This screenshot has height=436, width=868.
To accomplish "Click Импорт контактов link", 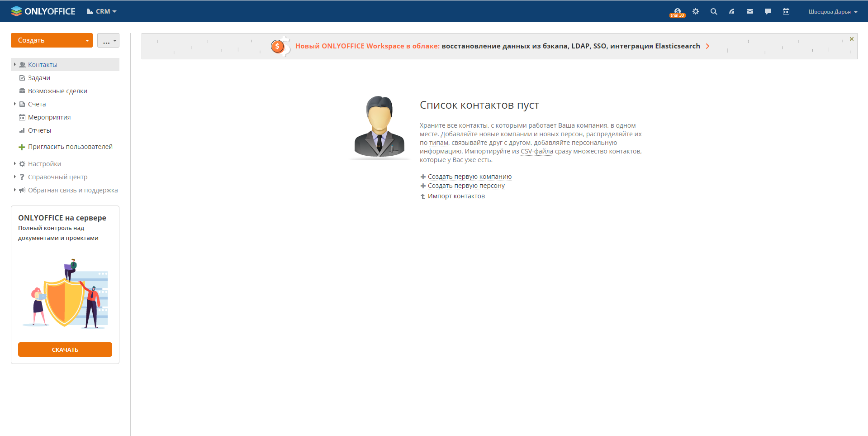I will [456, 196].
